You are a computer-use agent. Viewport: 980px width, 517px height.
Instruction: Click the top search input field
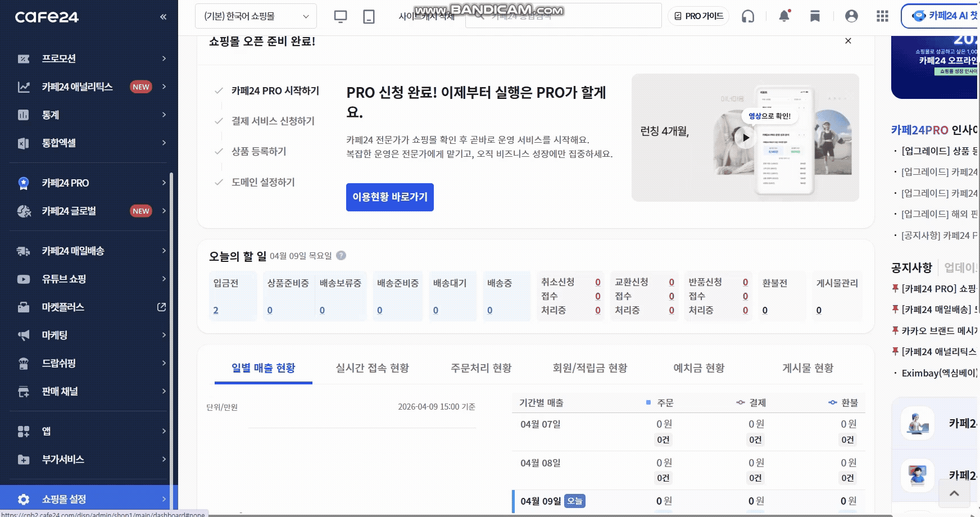click(564, 16)
